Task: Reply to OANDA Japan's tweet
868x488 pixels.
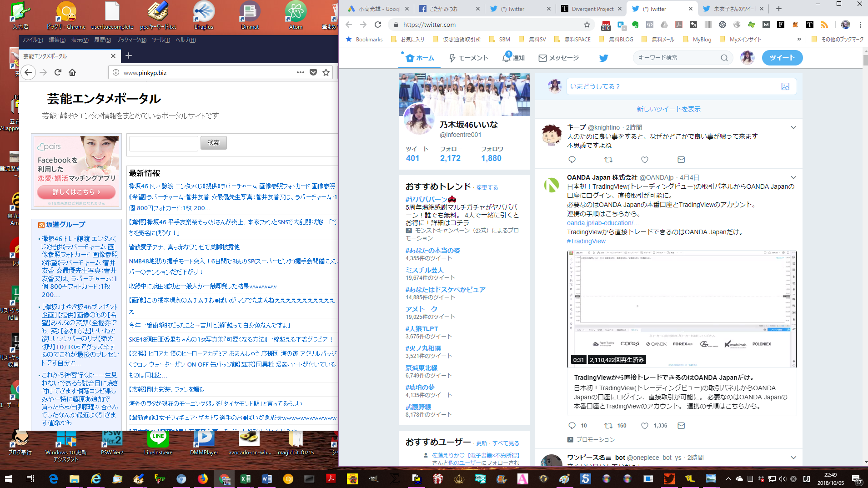Action: (x=572, y=426)
